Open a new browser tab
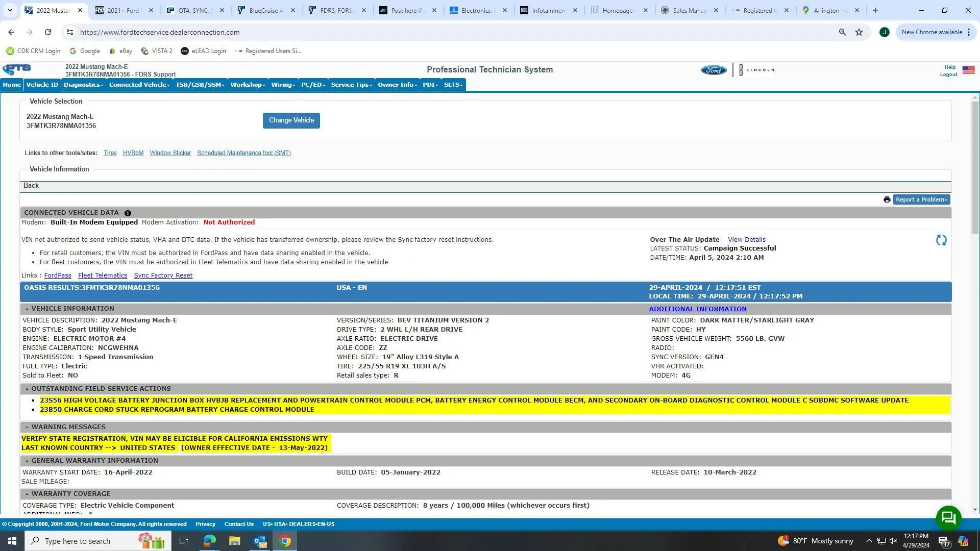This screenshot has width=980, height=551. pyautogui.click(x=875, y=10)
